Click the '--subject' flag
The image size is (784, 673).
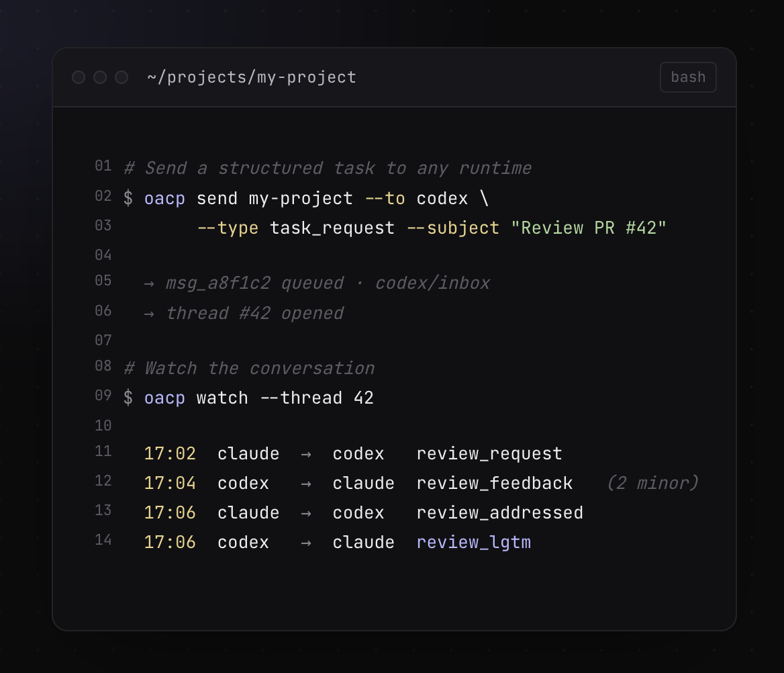(453, 228)
